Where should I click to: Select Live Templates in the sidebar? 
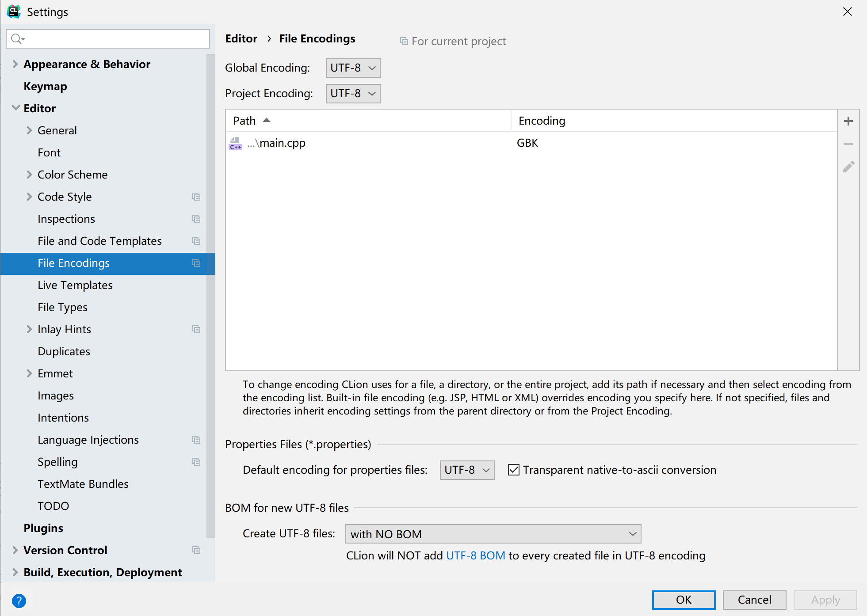click(75, 285)
